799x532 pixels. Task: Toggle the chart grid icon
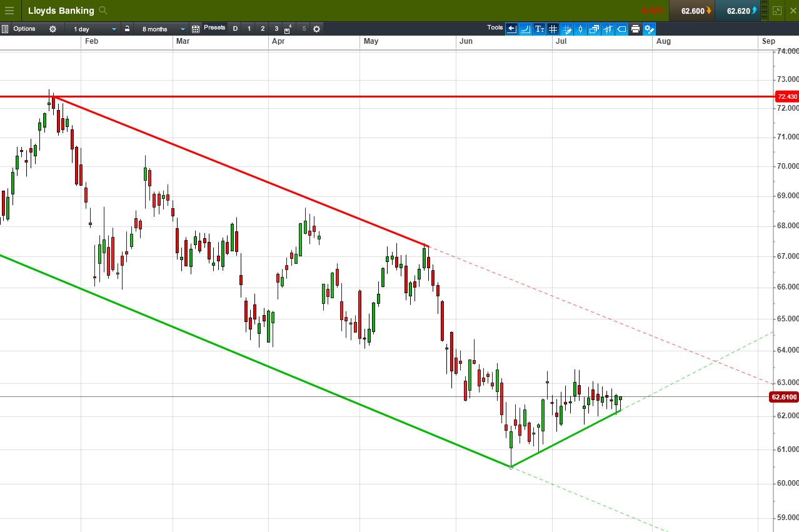(553, 29)
